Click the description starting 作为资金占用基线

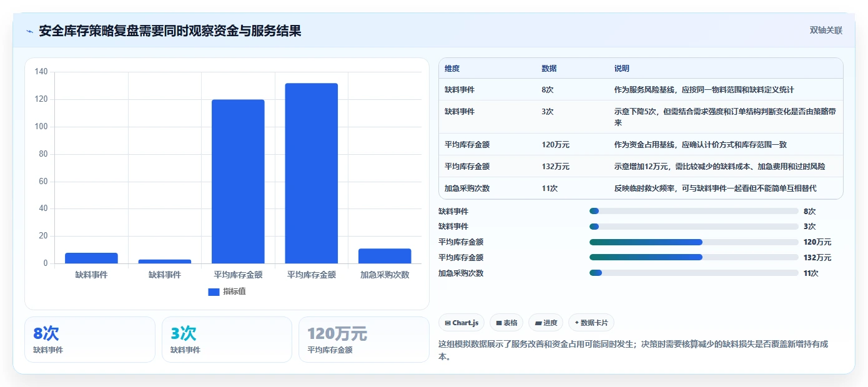coord(701,145)
